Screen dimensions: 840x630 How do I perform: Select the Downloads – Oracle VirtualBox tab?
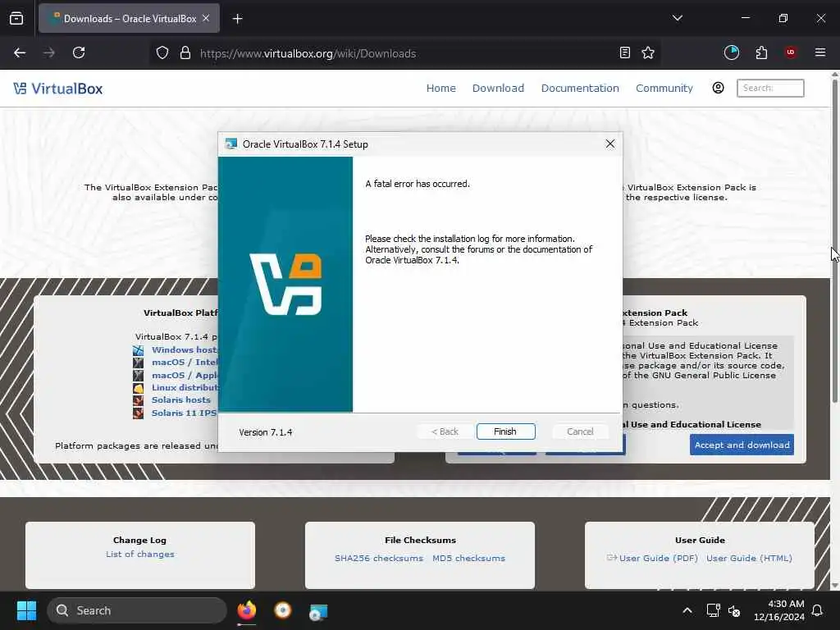(x=129, y=18)
